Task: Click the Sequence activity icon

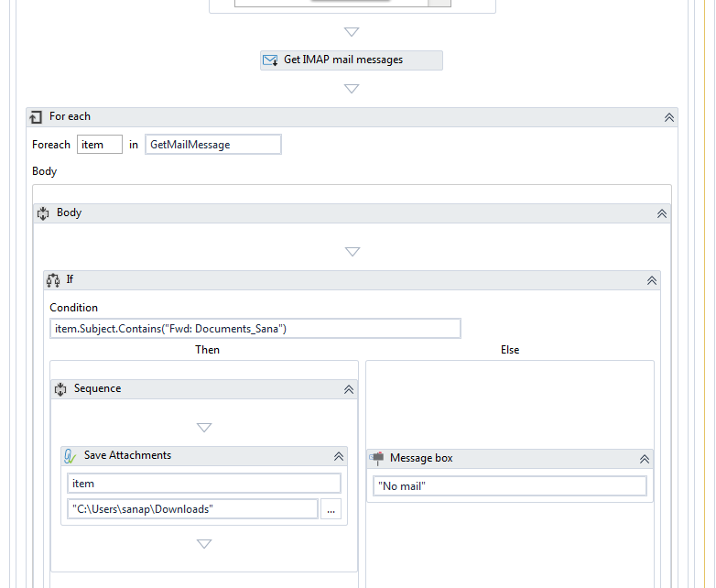Action: [x=60, y=389]
